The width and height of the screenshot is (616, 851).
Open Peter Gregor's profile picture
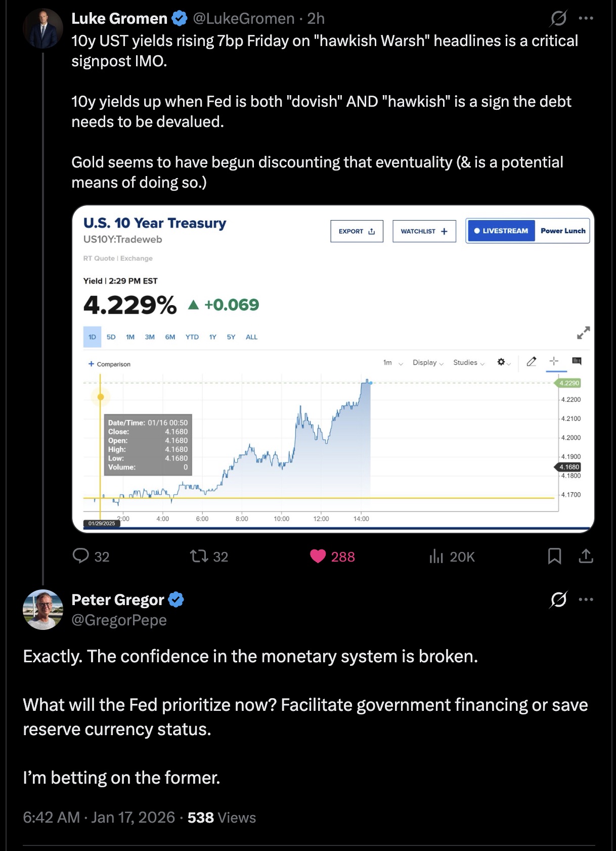(x=43, y=610)
